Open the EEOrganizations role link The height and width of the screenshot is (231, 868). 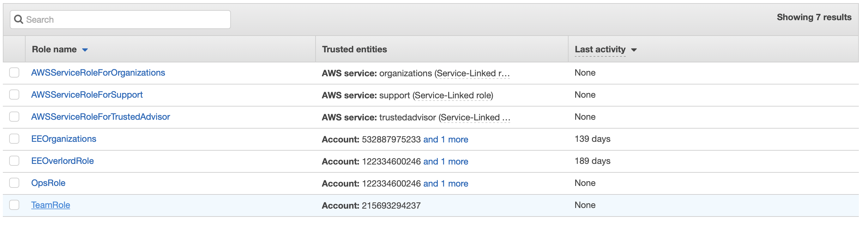tap(64, 139)
